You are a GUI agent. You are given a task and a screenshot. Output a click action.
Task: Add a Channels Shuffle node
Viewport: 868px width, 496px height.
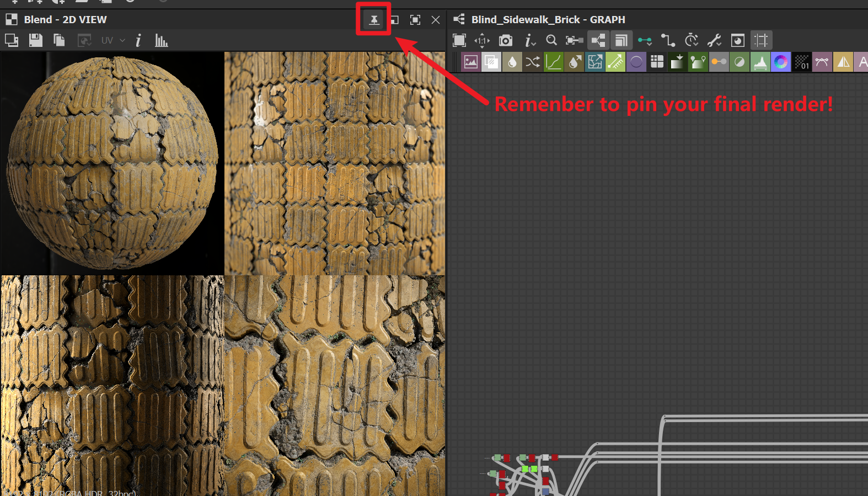click(533, 62)
